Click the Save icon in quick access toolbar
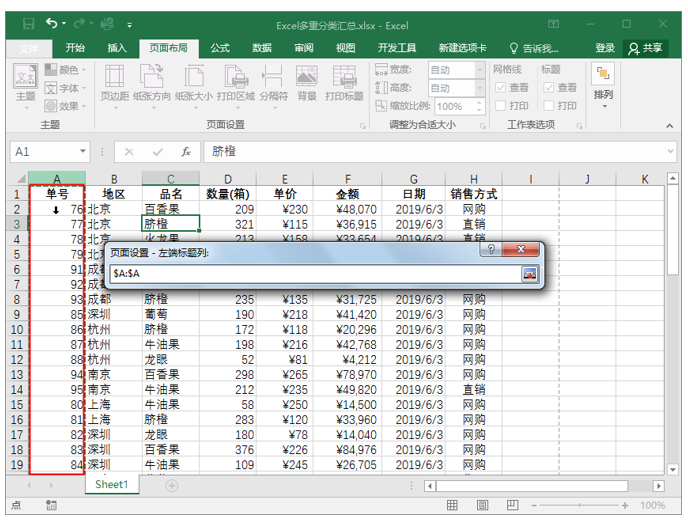The image size is (688, 528). (x=29, y=24)
